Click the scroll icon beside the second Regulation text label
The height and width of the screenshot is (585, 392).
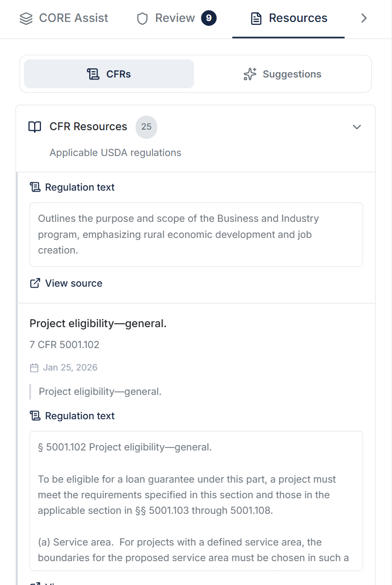pyautogui.click(x=35, y=415)
